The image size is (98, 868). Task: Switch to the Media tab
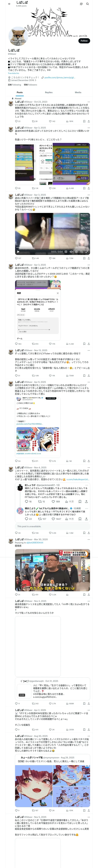(x=78, y=92)
